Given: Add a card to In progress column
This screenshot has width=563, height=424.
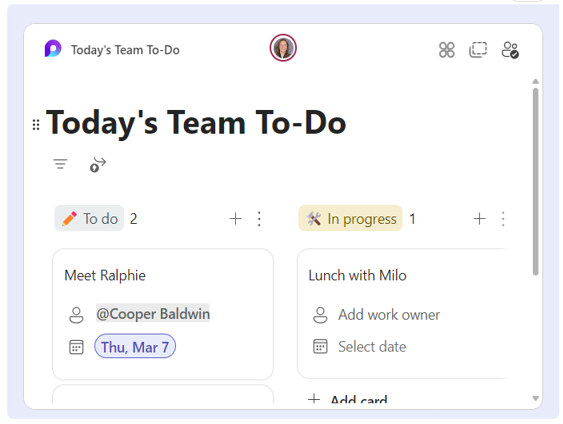Looking at the screenshot, I should click(x=479, y=218).
